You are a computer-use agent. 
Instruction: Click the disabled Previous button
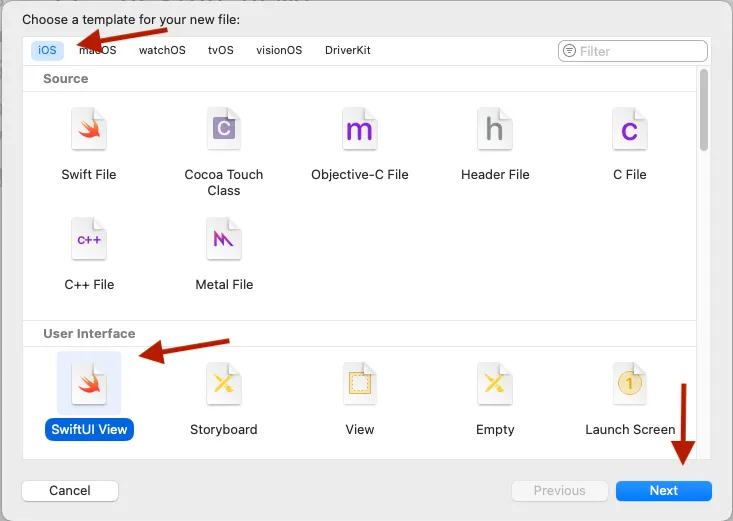[x=560, y=491]
